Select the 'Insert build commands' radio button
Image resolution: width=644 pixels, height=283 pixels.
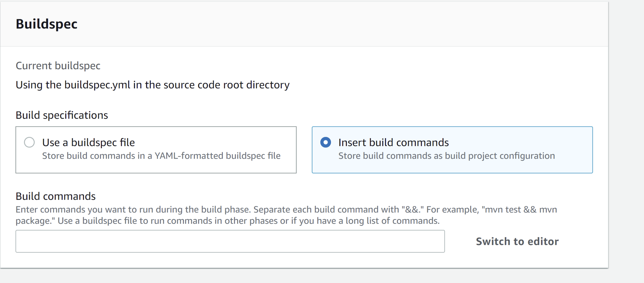coord(326,142)
